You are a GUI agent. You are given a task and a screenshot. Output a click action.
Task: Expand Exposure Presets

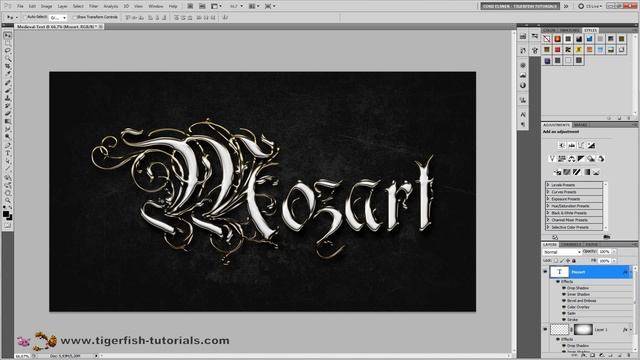pos(548,199)
